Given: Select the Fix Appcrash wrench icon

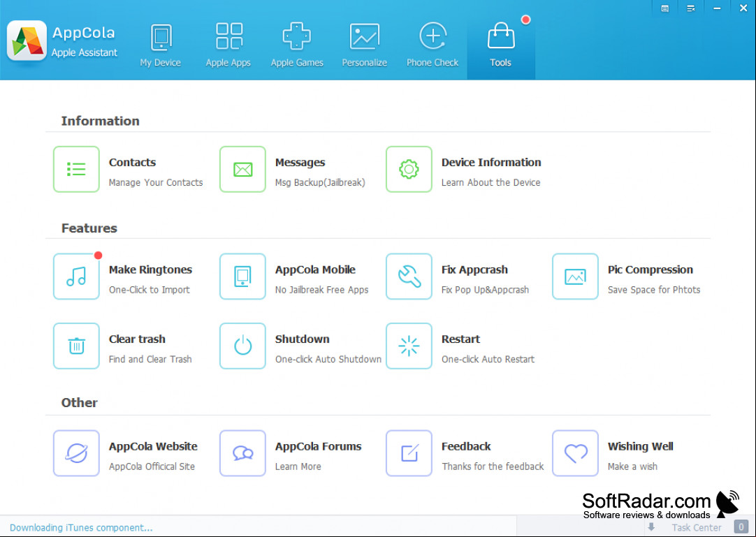Looking at the screenshot, I should (409, 277).
